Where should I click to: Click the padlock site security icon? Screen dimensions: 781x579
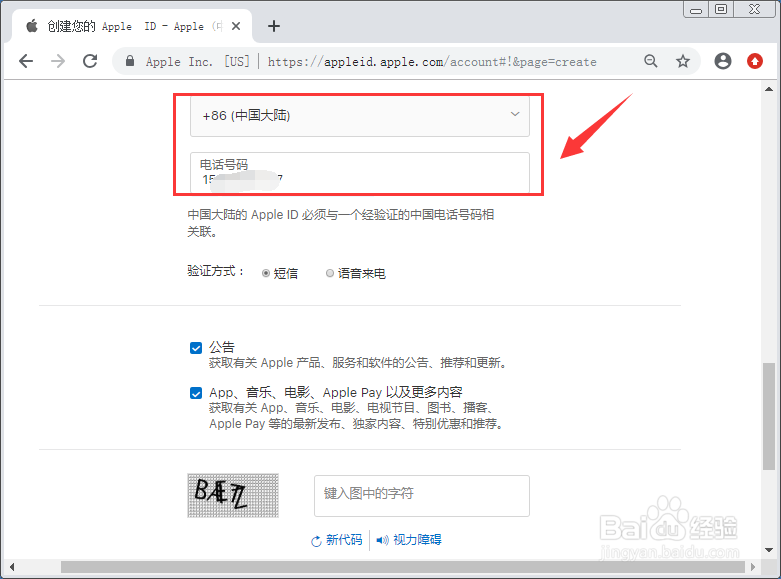[130, 61]
